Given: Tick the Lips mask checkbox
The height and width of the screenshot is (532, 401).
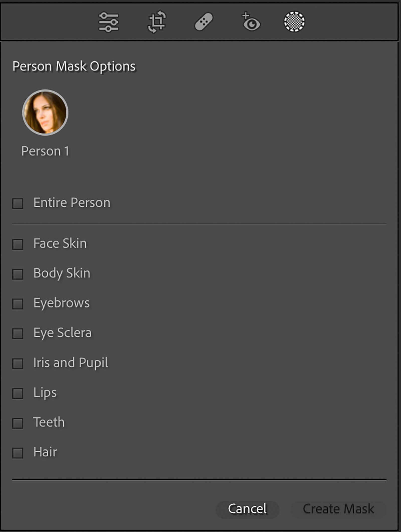Looking at the screenshot, I should point(18,393).
